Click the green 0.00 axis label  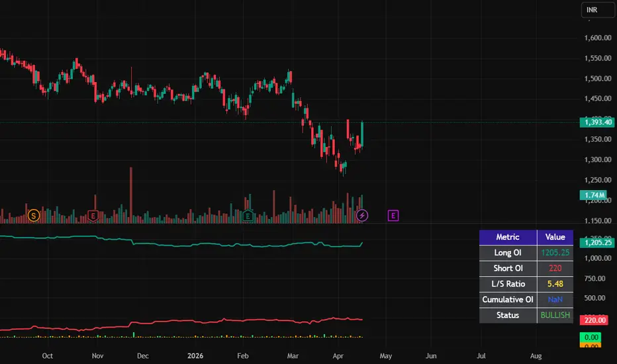591,338
